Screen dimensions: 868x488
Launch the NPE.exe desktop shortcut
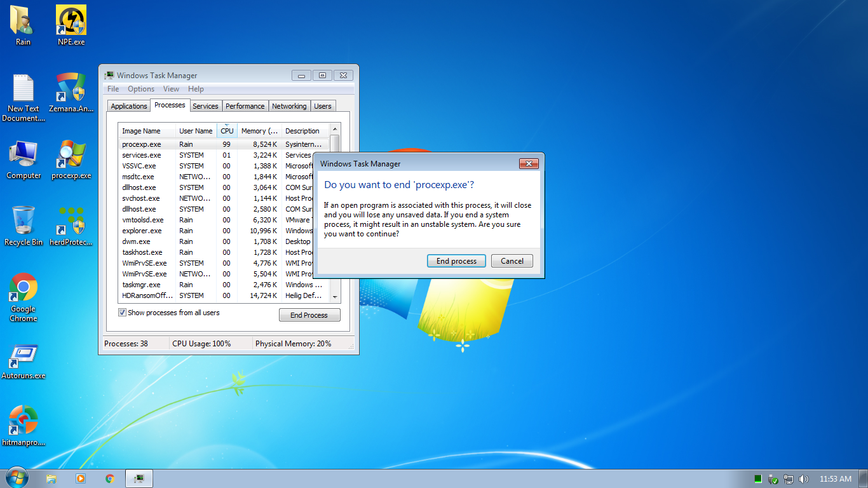click(x=71, y=25)
